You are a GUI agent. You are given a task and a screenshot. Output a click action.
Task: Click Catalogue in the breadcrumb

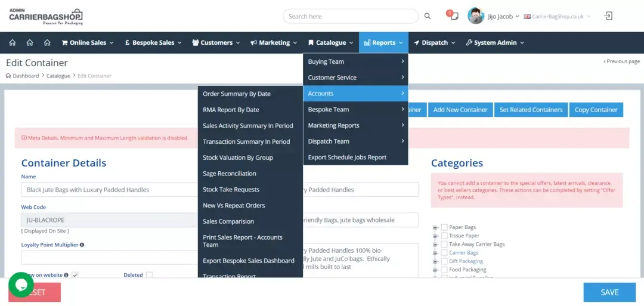pos(58,76)
